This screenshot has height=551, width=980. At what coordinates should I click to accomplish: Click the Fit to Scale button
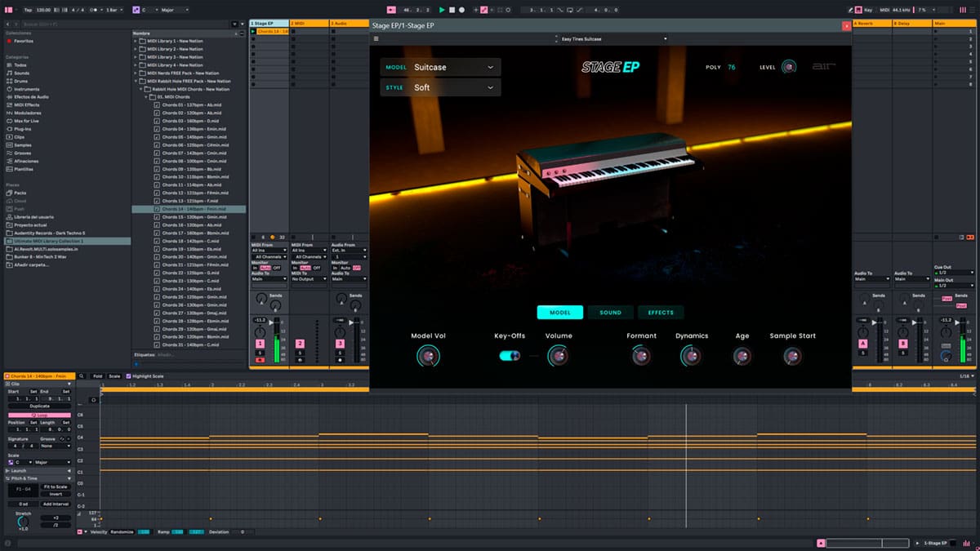[56, 487]
